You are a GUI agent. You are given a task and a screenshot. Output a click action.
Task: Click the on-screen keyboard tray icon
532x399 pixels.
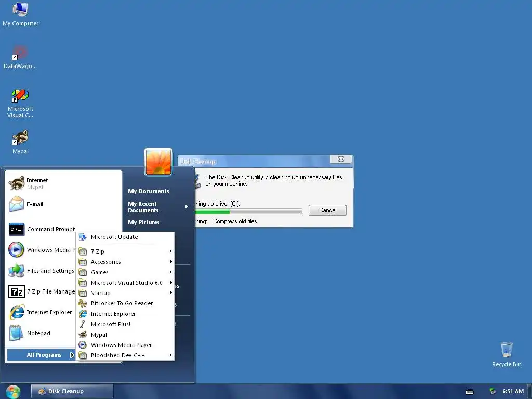(470, 392)
